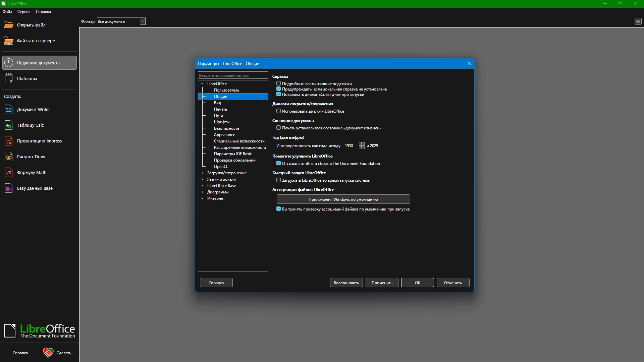The image size is (644, 362).
Task: Toggle use LibreOffice dialogs checkbox
Action: [x=278, y=111]
